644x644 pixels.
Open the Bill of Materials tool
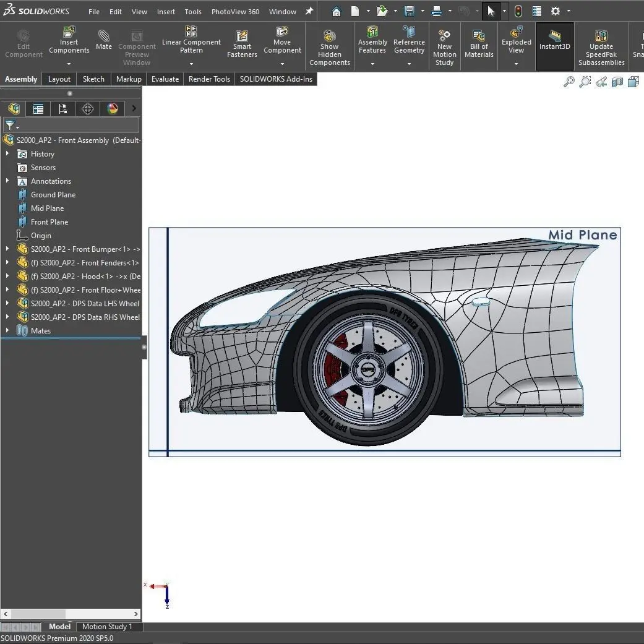coord(479,43)
